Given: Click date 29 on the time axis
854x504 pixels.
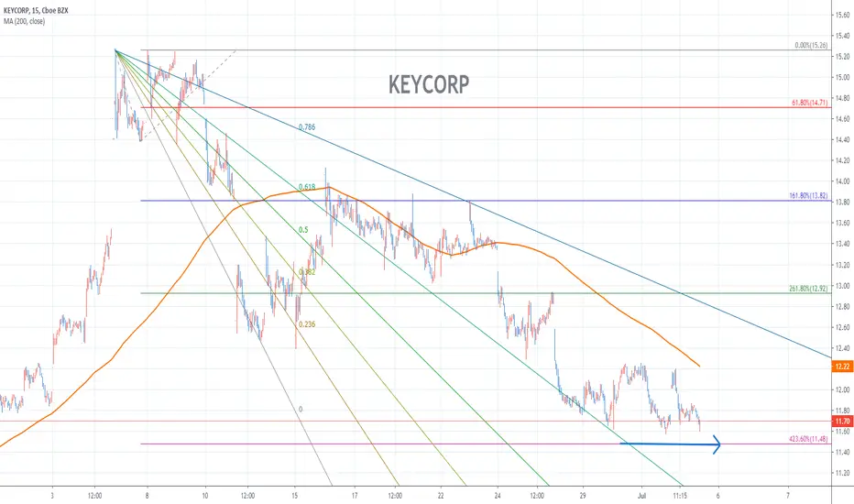Looking at the screenshot, I should pyautogui.click(x=583, y=496).
